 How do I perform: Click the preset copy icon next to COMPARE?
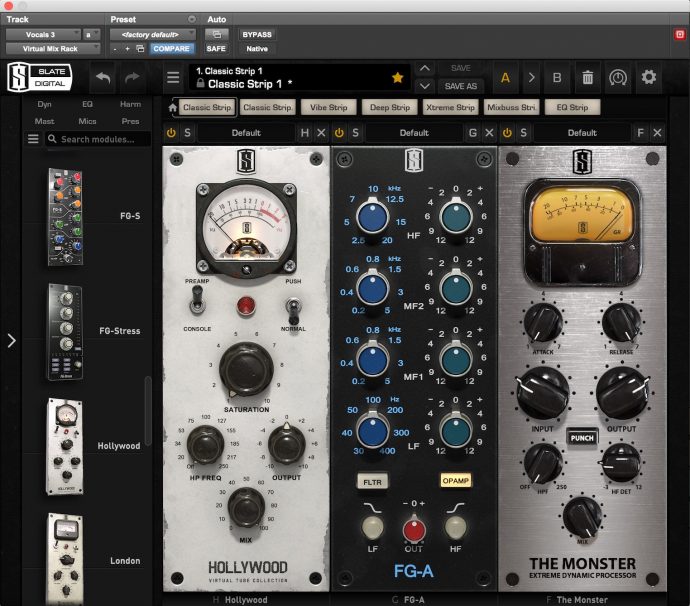coord(140,48)
